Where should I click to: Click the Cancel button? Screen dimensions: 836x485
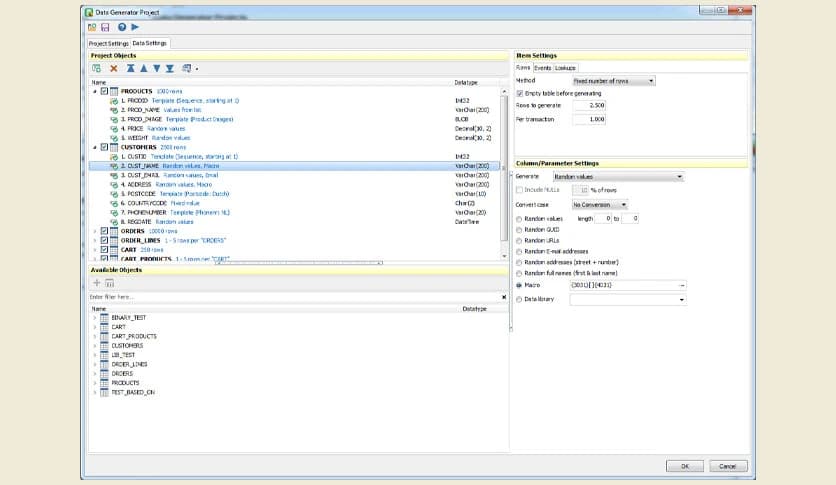click(x=728, y=466)
